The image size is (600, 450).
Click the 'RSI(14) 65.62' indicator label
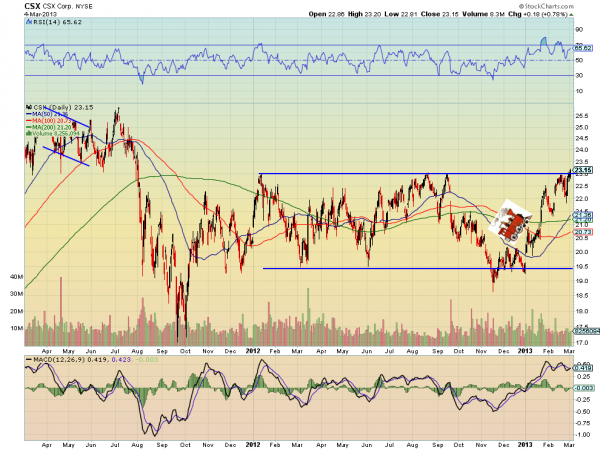click(57, 22)
